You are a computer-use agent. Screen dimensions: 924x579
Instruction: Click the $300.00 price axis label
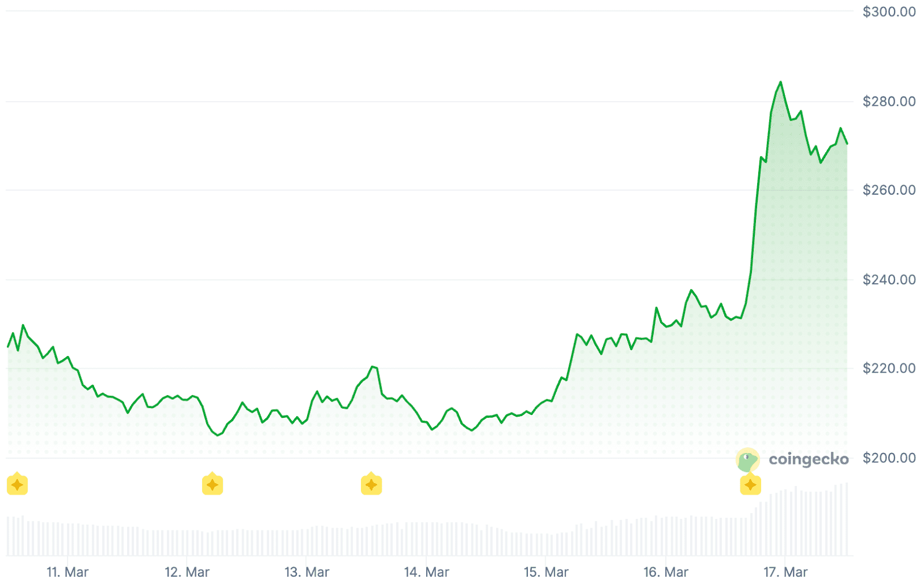(x=889, y=12)
